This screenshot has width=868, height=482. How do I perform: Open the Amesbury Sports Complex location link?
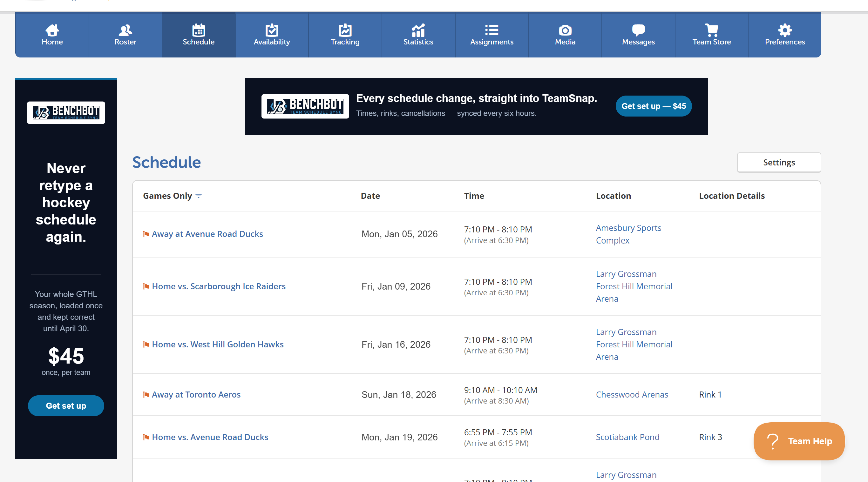tap(628, 234)
